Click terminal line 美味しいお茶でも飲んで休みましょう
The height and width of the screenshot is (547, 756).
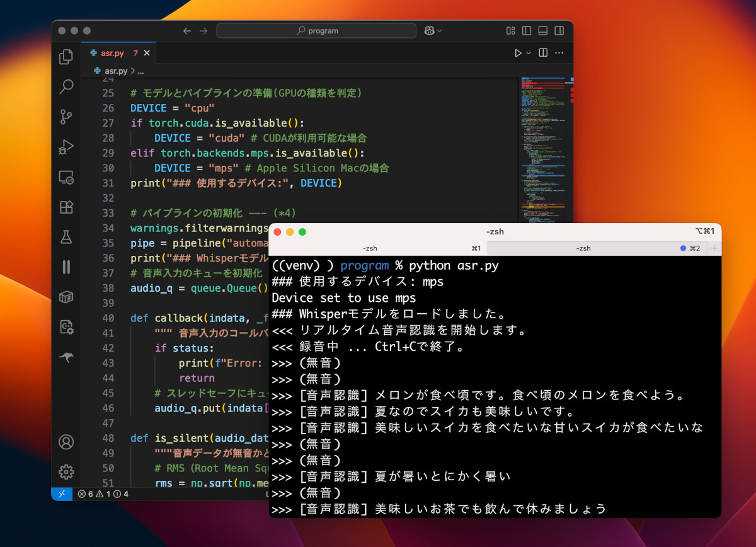tap(439, 509)
